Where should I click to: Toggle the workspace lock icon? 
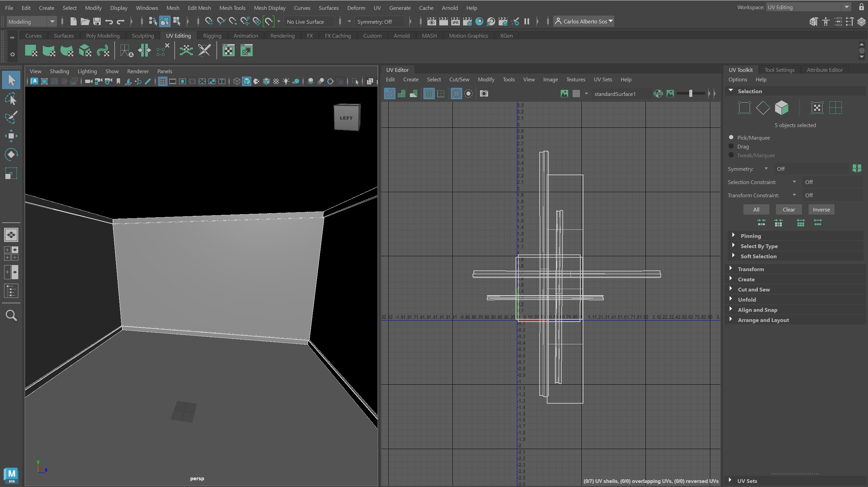click(x=861, y=7)
